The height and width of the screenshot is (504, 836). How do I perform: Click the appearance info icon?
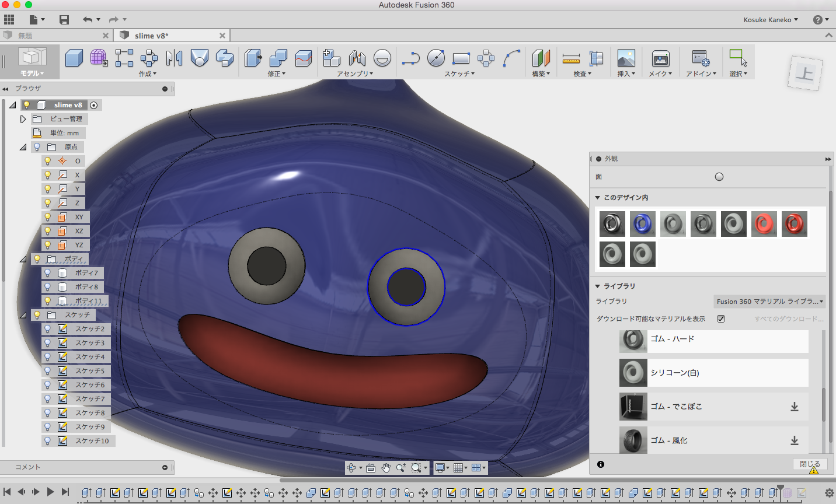(x=601, y=464)
